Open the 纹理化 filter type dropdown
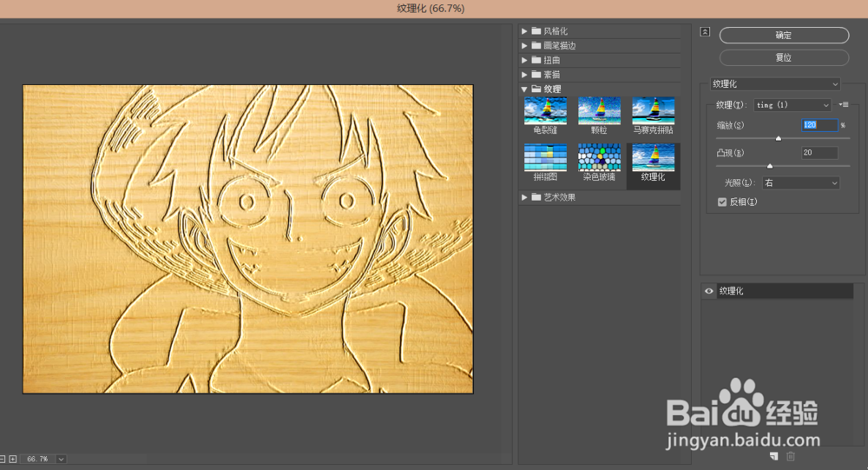This screenshot has height=470, width=868. pyautogui.click(x=775, y=83)
